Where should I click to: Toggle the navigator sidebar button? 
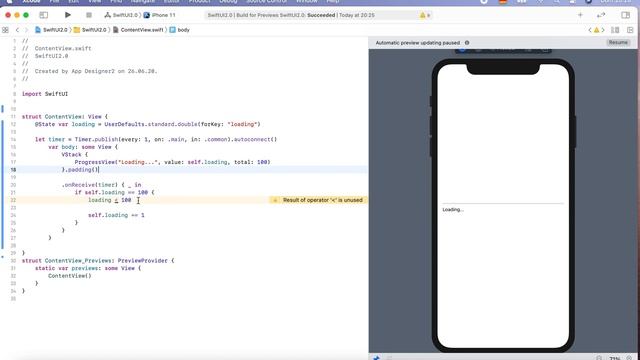[43, 15]
